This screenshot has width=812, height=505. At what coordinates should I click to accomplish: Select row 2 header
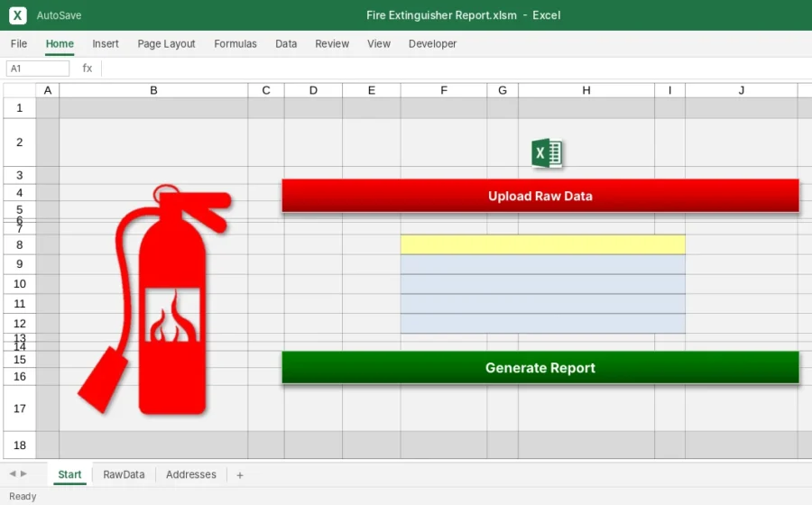20,142
